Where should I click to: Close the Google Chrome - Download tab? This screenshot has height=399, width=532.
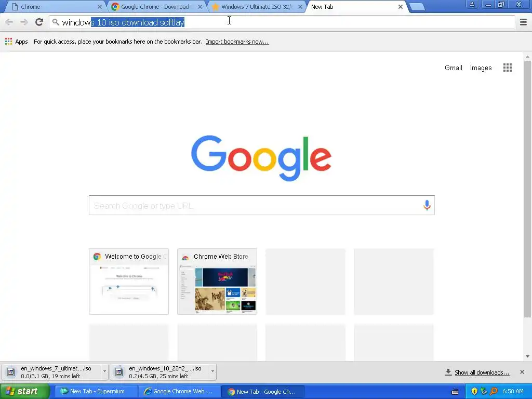[x=200, y=7]
